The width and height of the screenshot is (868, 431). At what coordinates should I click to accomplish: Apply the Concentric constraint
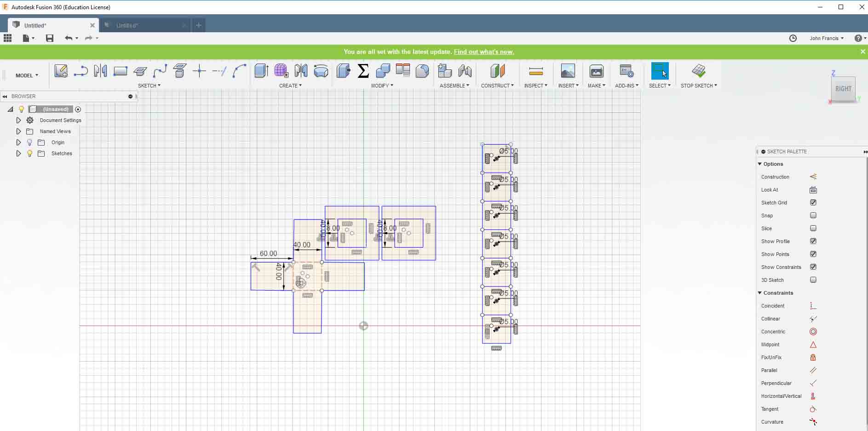[813, 332]
